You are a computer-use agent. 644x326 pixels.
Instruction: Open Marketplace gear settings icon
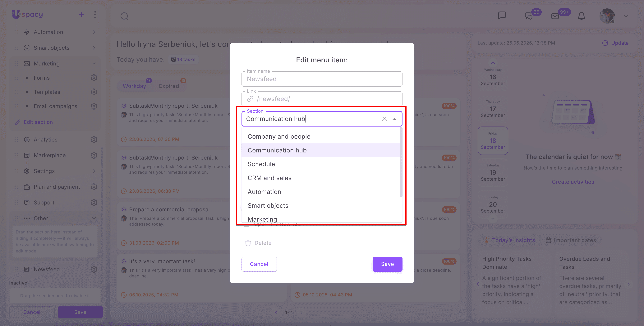(x=94, y=155)
